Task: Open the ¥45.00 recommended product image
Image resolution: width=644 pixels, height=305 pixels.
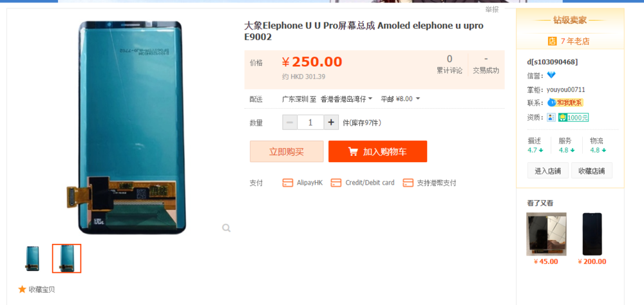Action: click(546, 234)
